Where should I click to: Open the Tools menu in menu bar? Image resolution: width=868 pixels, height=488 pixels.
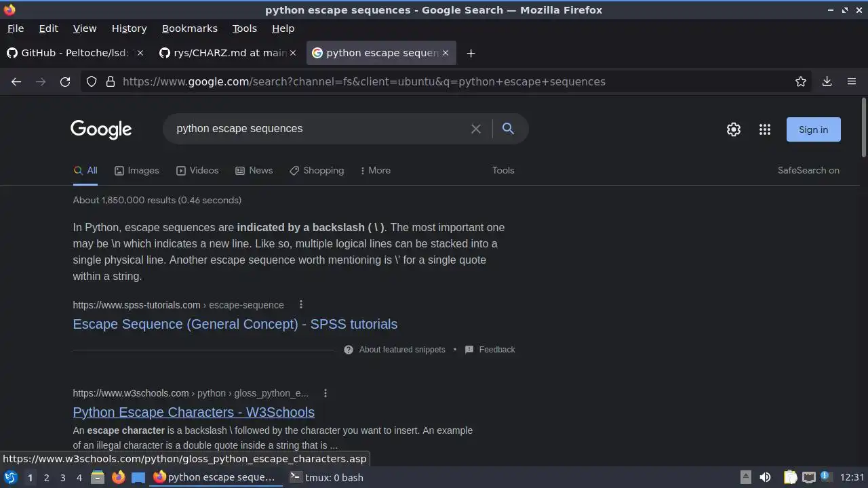244,28
